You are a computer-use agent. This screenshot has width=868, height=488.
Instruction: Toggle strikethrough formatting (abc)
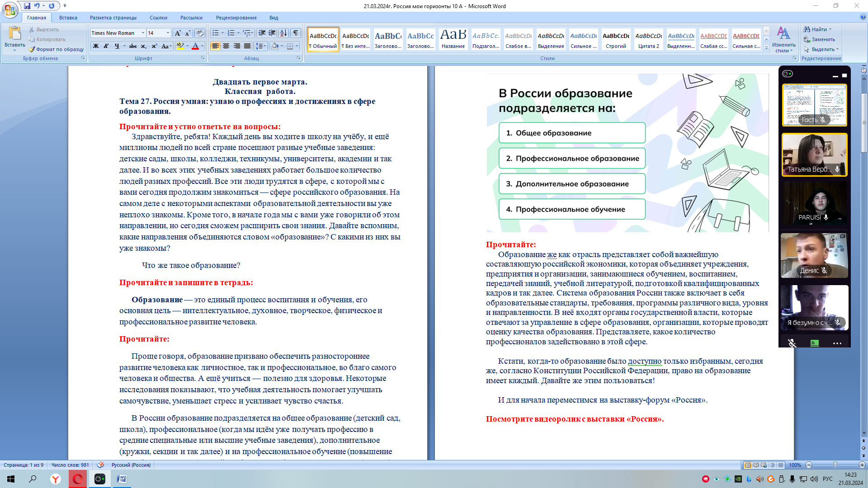pyautogui.click(x=133, y=46)
